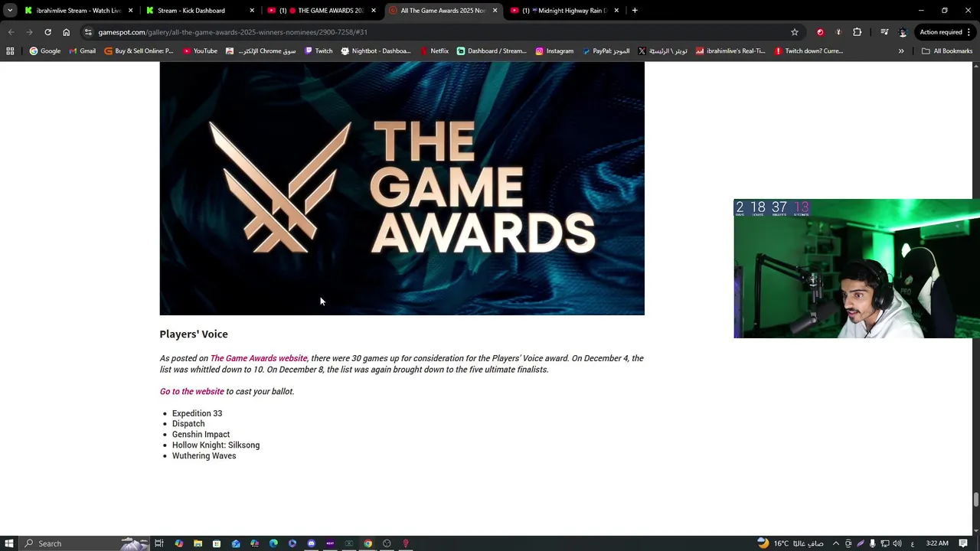Open the Gmail bookmark
The height and width of the screenshot is (551, 980).
tap(82, 51)
